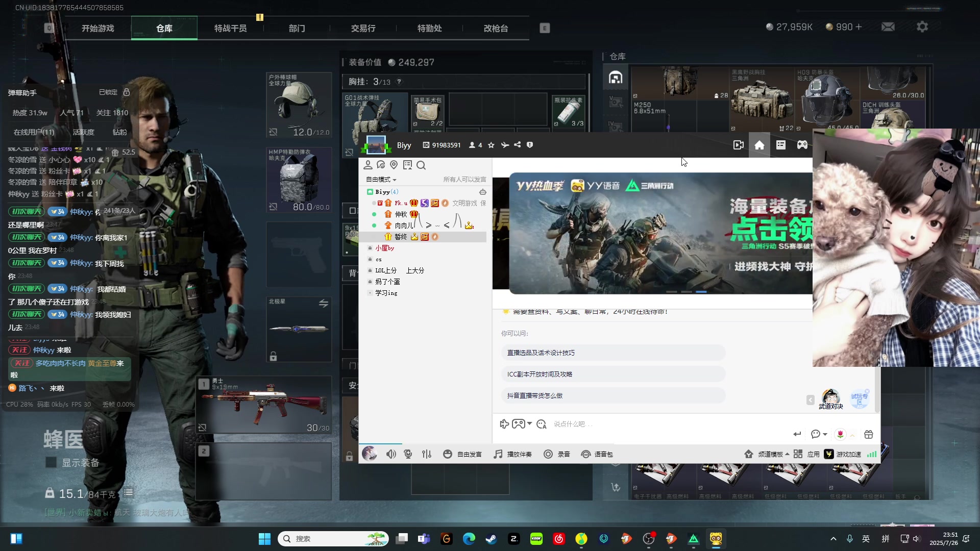Click the YY video live icon
Image resolution: width=980 pixels, height=551 pixels.
pos(738,145)
